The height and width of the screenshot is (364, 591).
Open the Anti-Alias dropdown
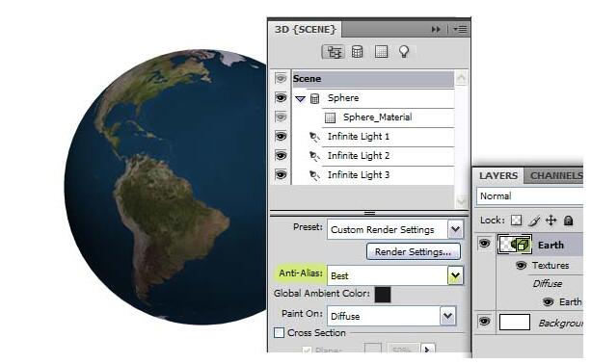point(455,275)
